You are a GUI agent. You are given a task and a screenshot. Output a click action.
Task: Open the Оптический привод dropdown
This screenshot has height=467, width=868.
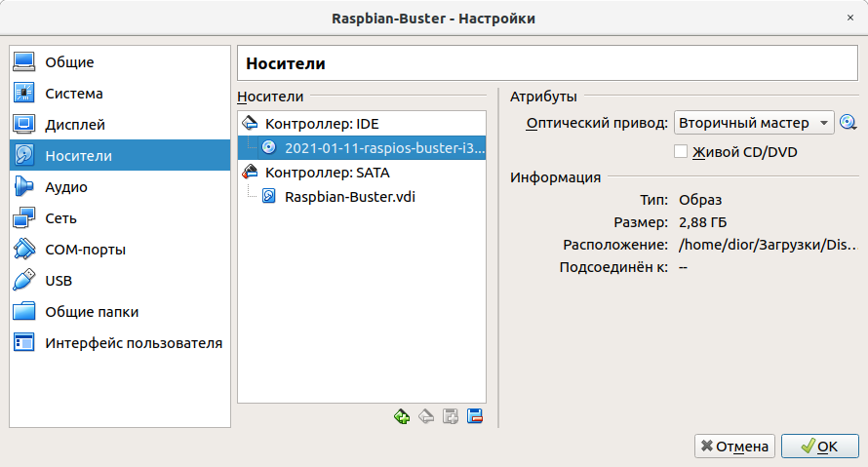click(x=754, y=123)
